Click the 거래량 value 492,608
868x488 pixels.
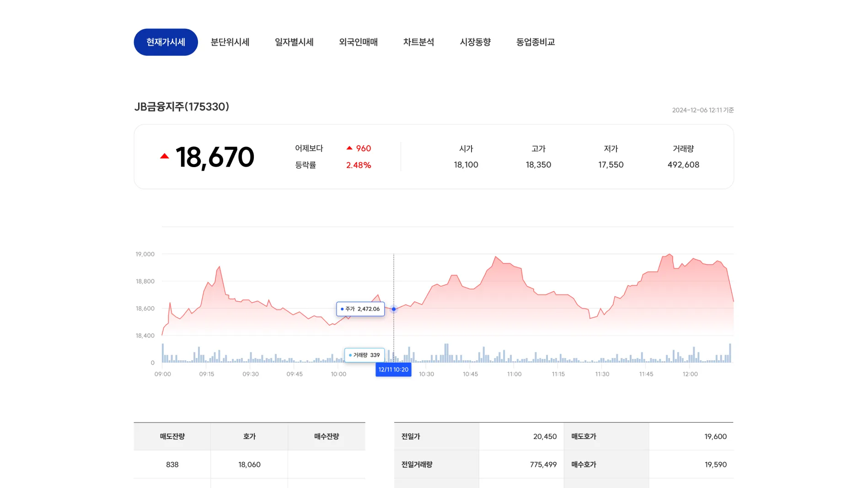(683, 165)
